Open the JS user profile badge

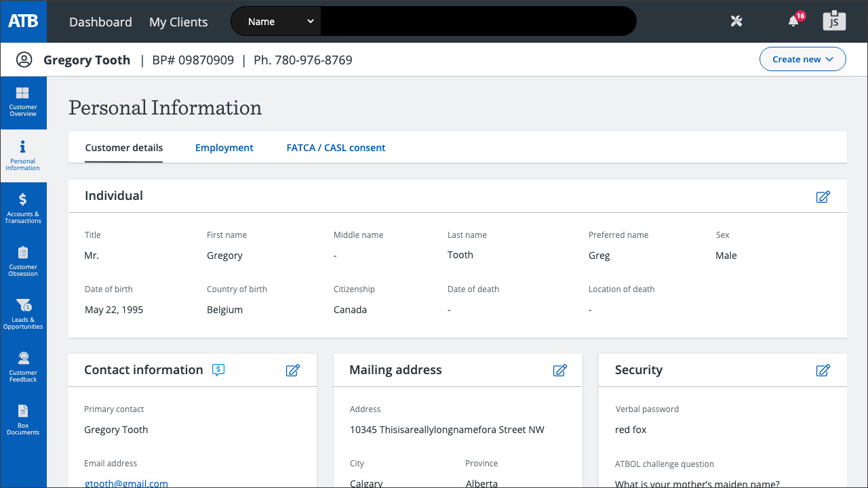tap(834, 21)
